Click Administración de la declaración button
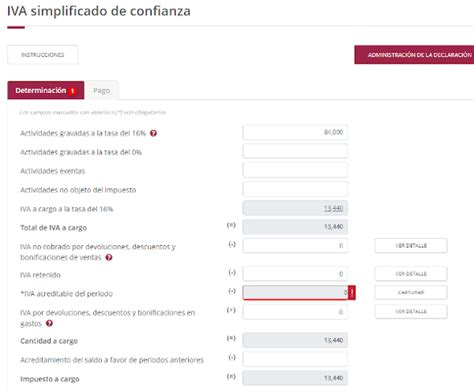The width and height of the screenshot is (474, 391). (414, 55)
